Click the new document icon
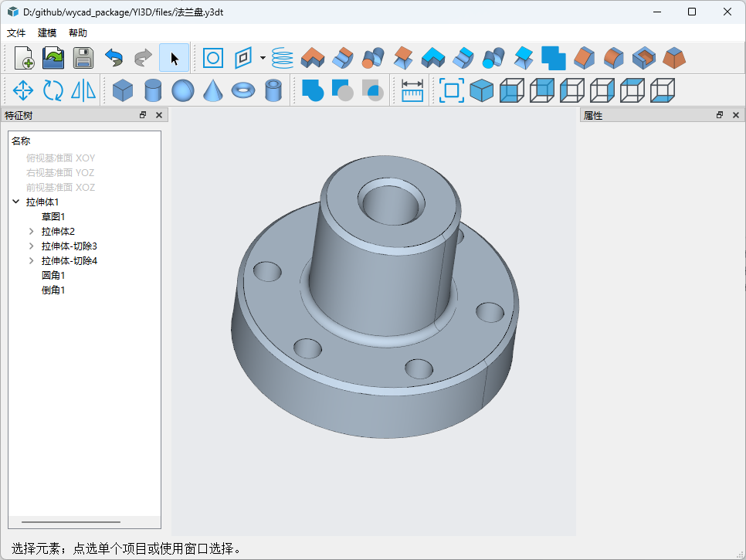746x560 pixels. (24, 58)
